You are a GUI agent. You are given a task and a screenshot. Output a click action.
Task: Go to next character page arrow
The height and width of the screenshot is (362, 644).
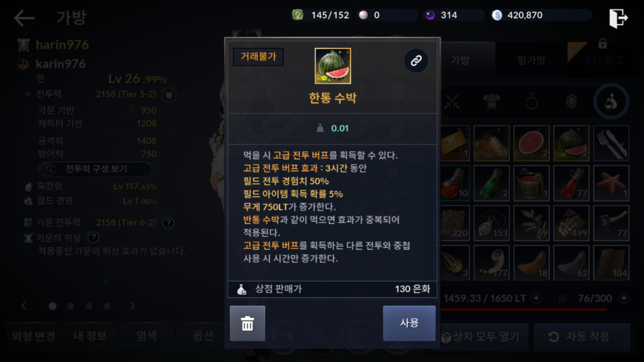[x=132, y=305]
